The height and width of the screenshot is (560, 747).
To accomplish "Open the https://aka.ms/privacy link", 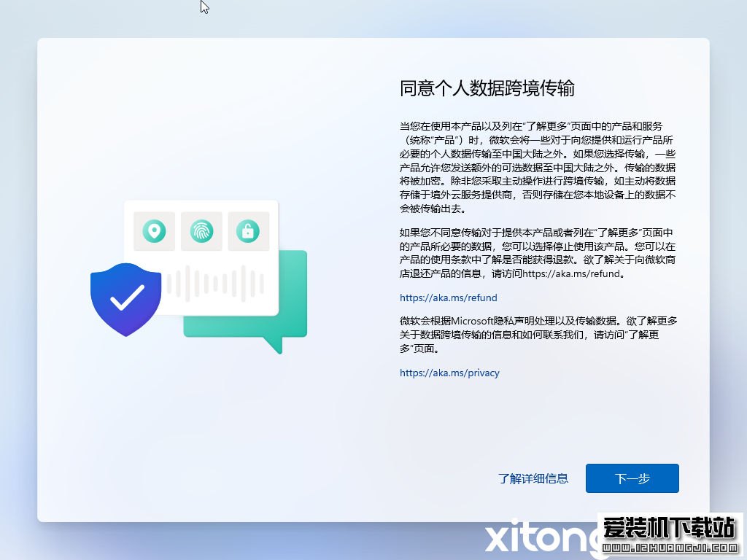I will [x=449, y=373].
